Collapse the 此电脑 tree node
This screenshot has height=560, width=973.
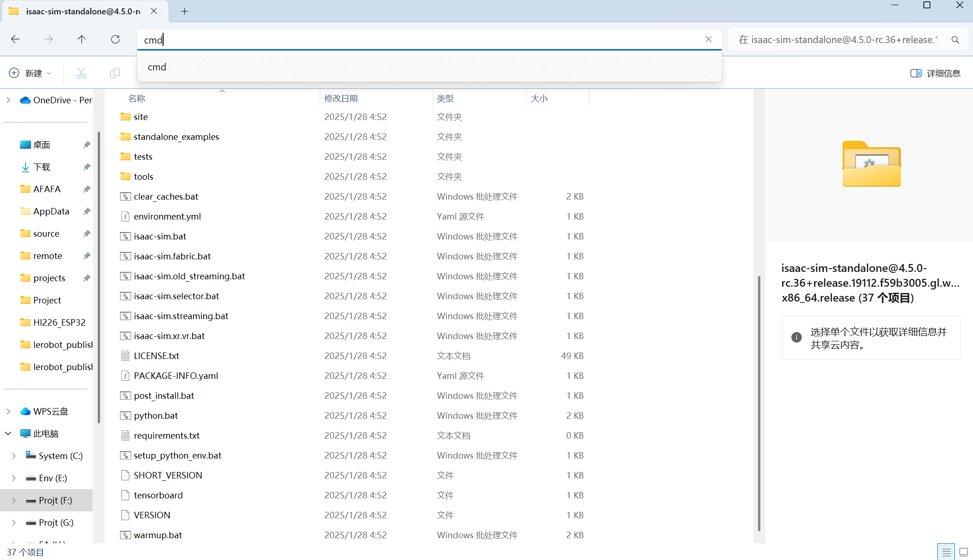(8, 434)
